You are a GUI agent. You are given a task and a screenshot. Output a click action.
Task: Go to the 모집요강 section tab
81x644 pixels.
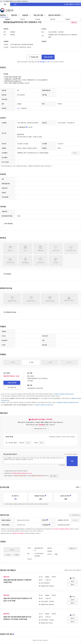[x=8, y=19]
